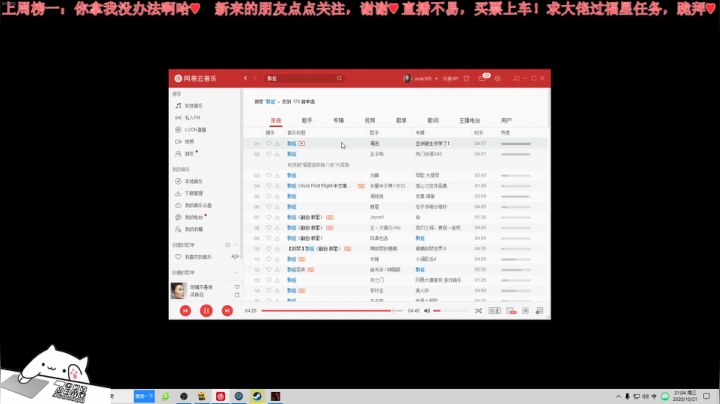
Task: Switch to the 主播电台 tab
Action: (x=469, y=120)
